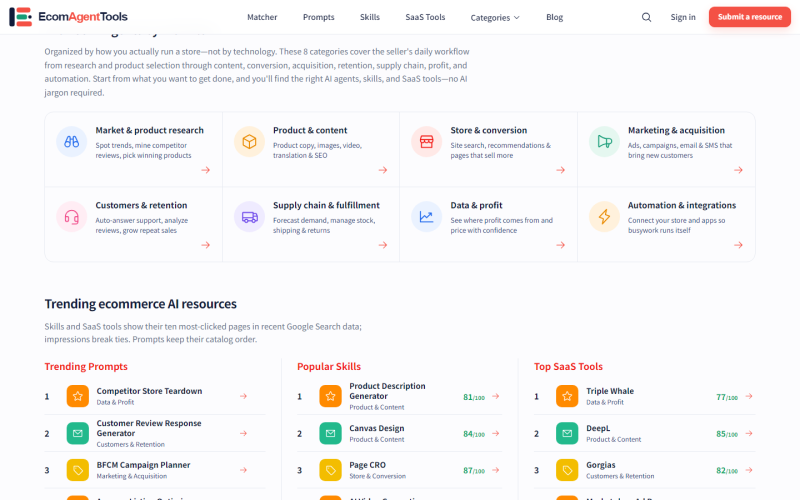Click Customers & retention headset icon
Image resolution: width=800 pixels, height=500 pixels.
coord(71,216)
